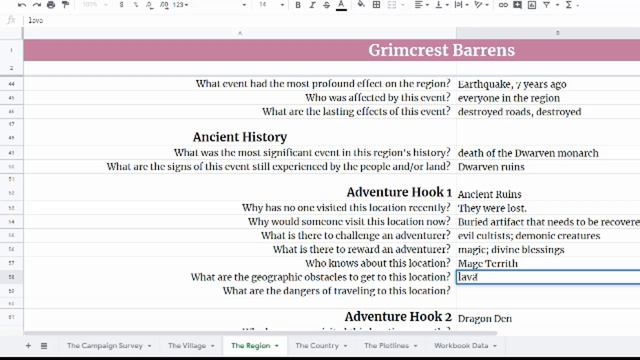Decrease decimal places
Viewport: 640px width, 360px height.
150,5
